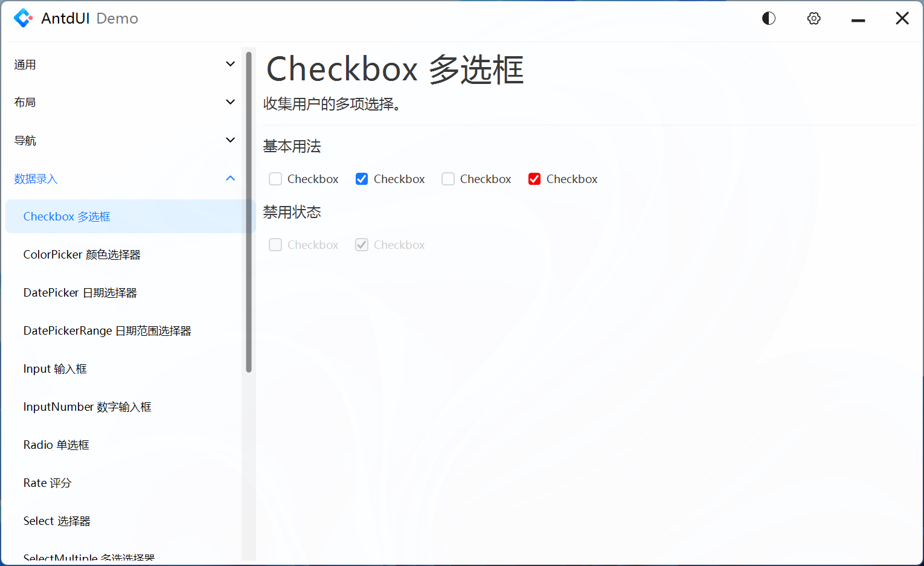Check the first unchecked Checkbox
Viewport: 924px width, 566px height.
(275, 179)
